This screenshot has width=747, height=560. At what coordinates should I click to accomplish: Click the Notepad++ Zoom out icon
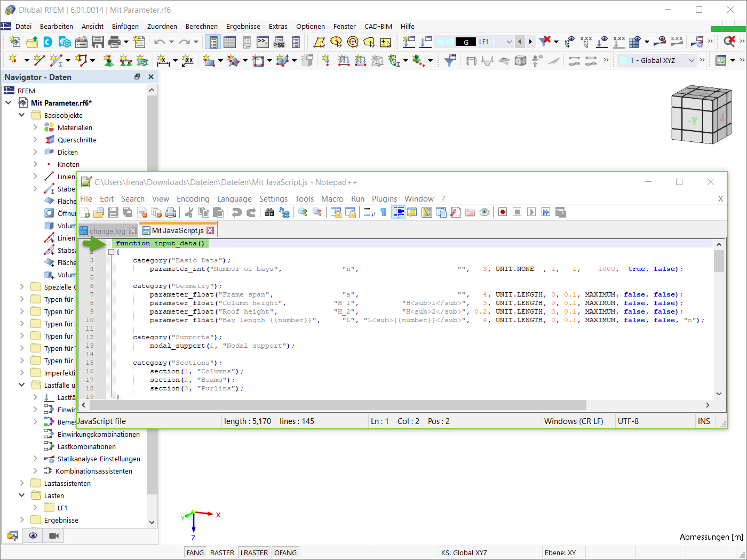point(317,212)
